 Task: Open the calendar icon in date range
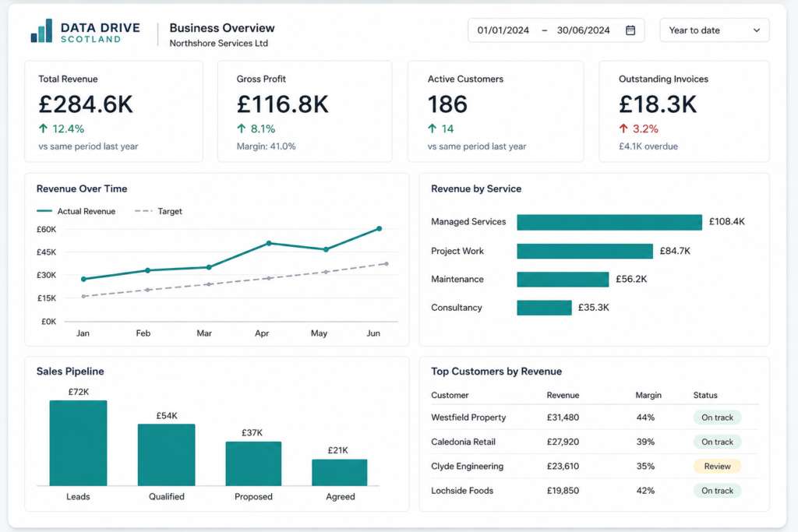tap(630, 30)
